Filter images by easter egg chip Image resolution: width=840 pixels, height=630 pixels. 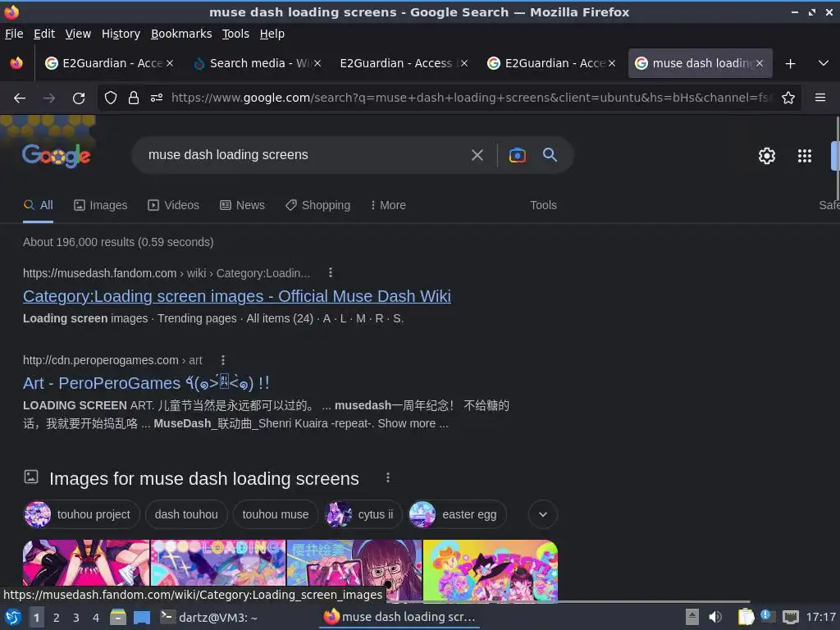[x=457, y=514]
